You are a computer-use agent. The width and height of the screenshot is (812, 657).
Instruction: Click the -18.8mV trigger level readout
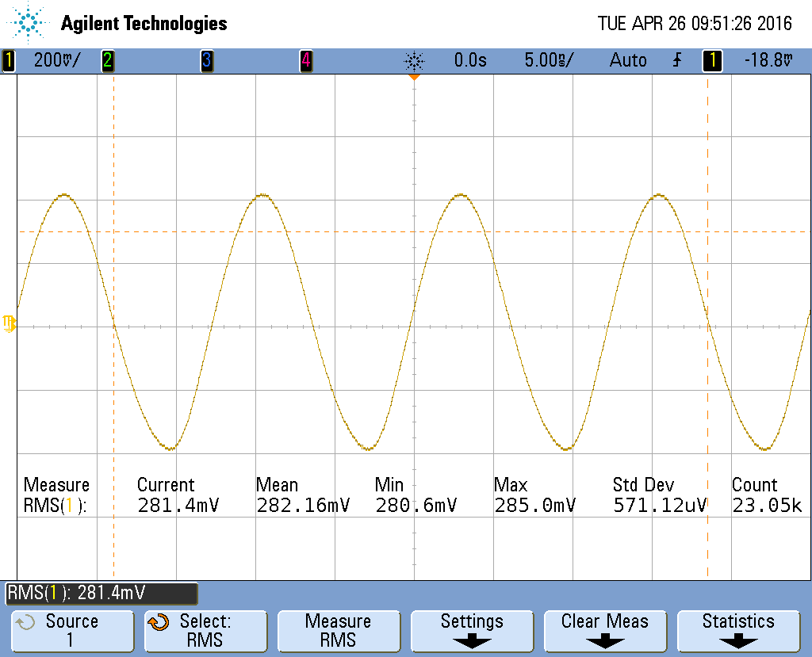pyautogui.click(x=768, y=60)
